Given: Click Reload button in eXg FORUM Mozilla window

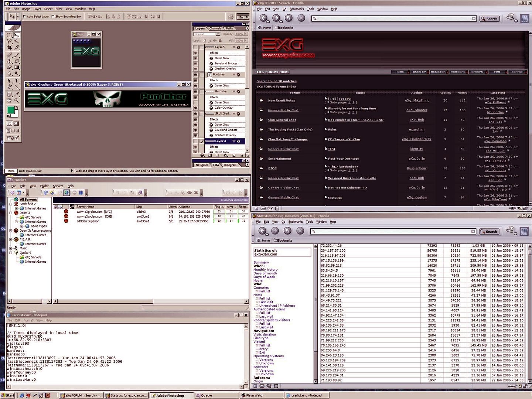Looking at the screenshot, I should pos(289,18).
